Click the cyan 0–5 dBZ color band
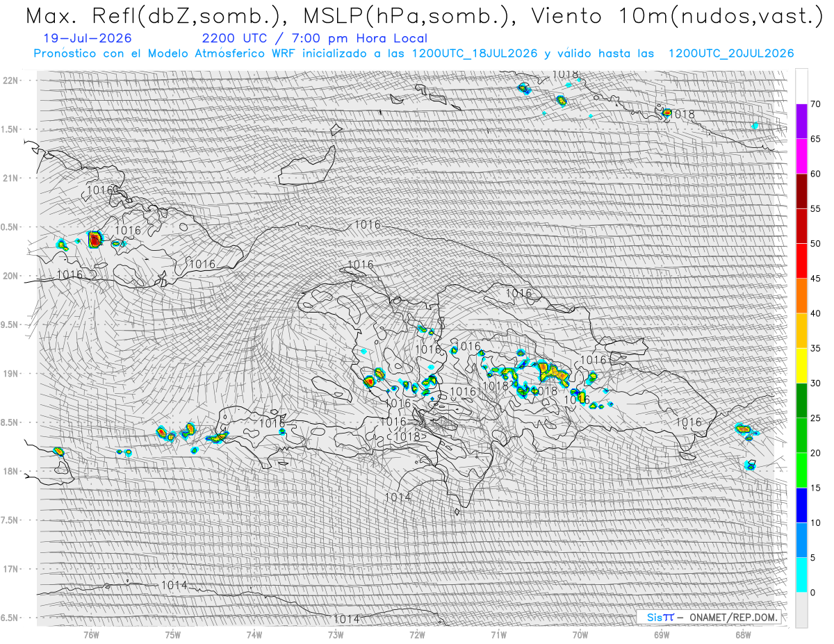Viewport: 834px width, 644px height. click(x=801, y=575)
